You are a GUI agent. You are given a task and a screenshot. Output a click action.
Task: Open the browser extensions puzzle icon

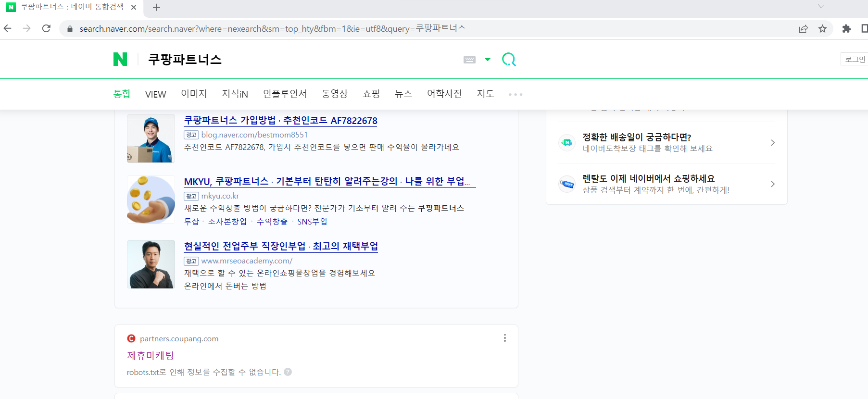[x=846, y=29]
